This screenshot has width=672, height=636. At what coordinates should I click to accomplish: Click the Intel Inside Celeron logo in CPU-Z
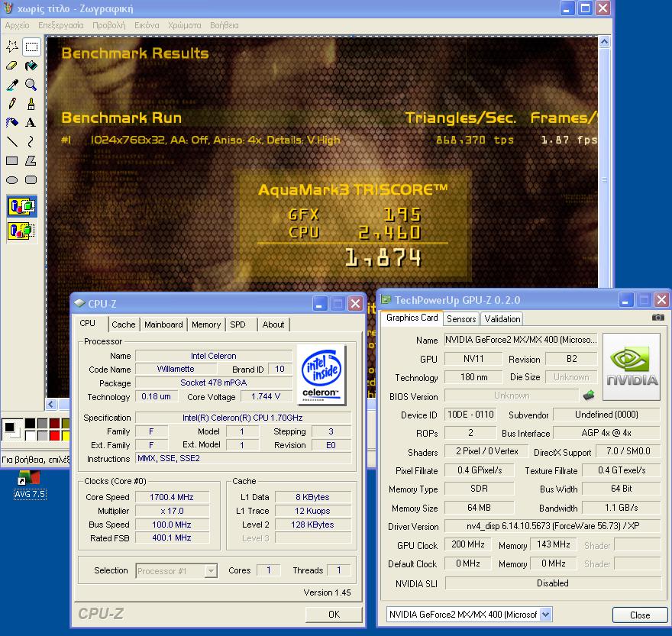click(321, 375)
